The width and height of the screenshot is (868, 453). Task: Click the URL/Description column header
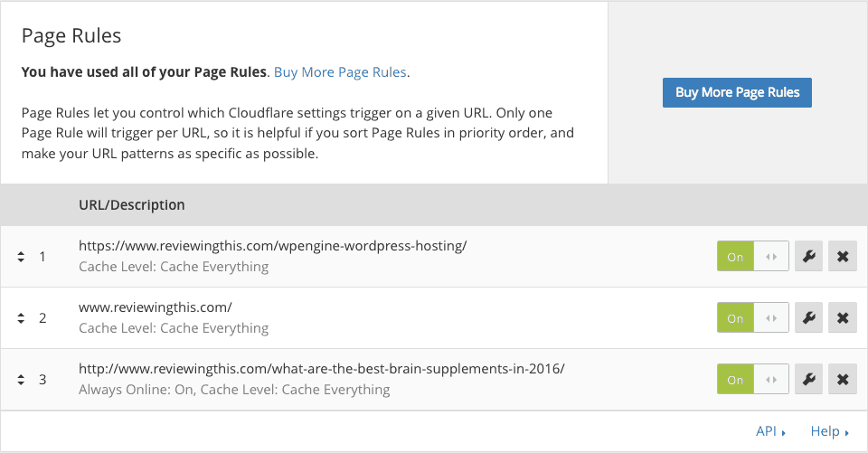[132, 205]
